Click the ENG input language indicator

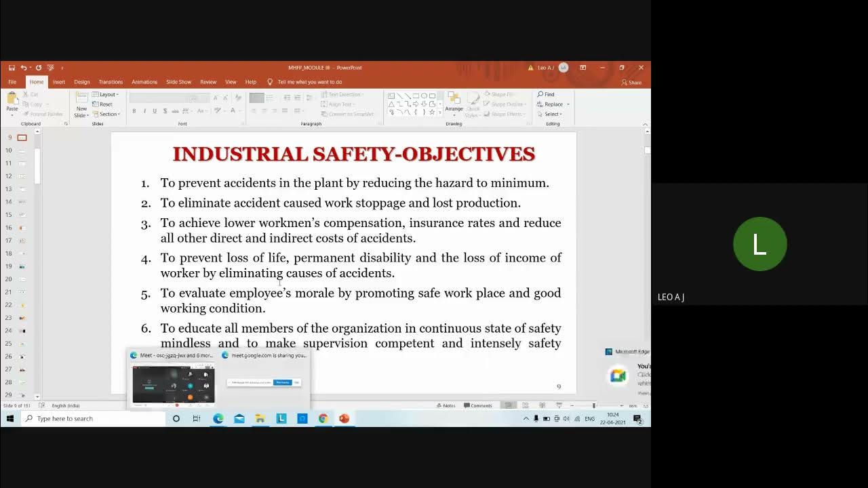point(589,419)
